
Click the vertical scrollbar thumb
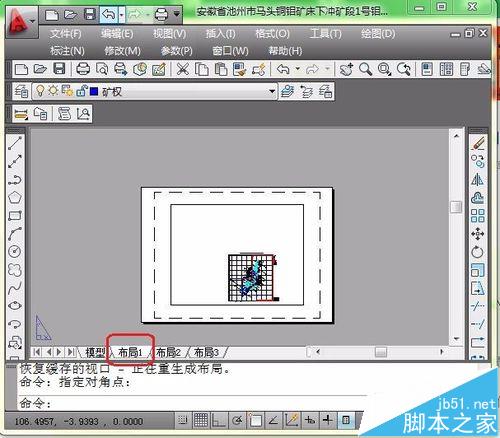tap(456, 207)
